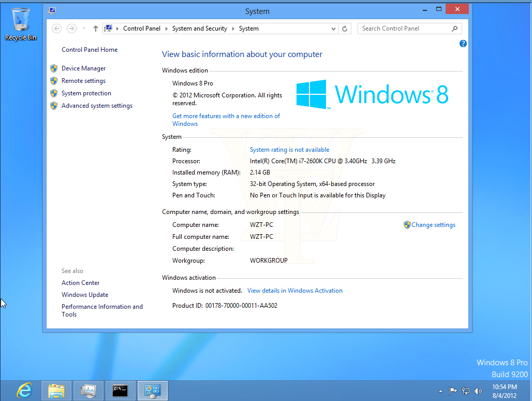Image resolution: width=532 pixels, height=401 pixels.
Task: Open the recent locations dropdown arrow
Action: [84, 28]
